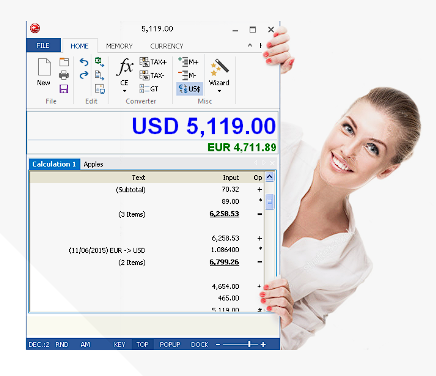Toggle TOP always-on-top in status bar
This screenshot has height=376, width=436.
[142, 344]
